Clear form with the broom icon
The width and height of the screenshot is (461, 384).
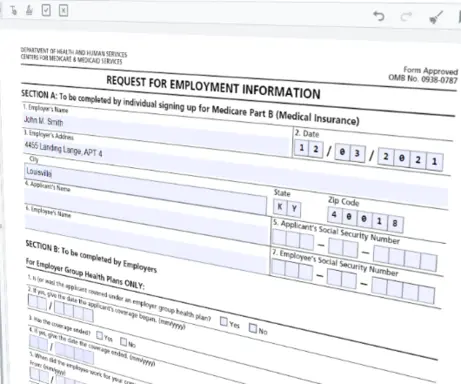point(436,17)
